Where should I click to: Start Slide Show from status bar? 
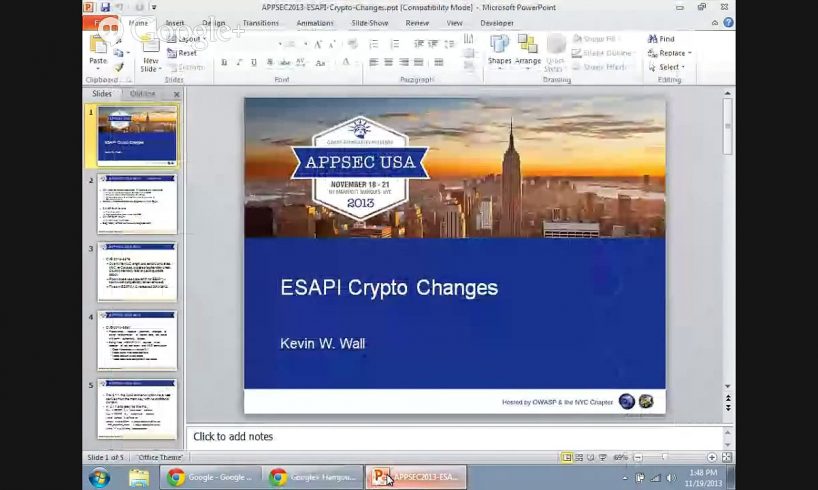603,457
